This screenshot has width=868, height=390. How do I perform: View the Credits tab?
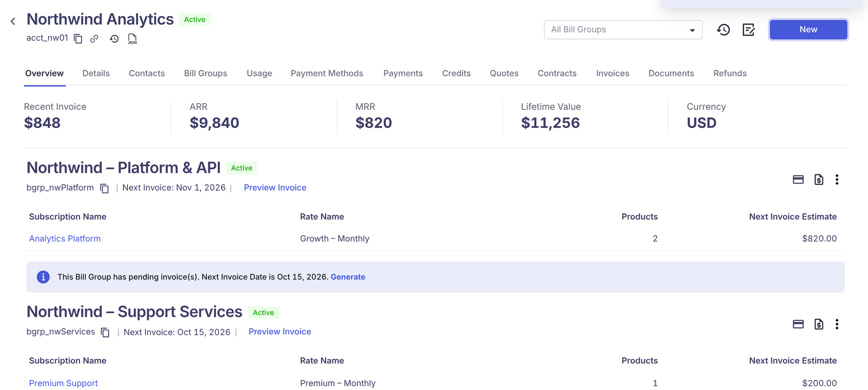pos(457,73)
